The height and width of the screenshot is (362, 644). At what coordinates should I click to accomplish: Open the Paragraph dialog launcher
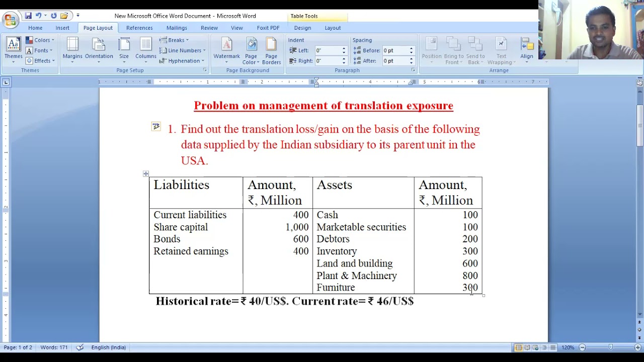coord(413,70)
